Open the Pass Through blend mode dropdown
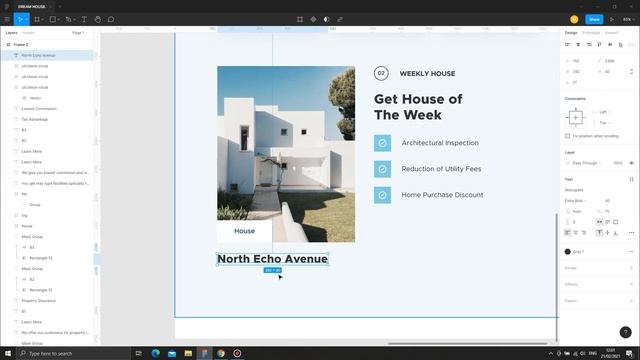The height and width of the screenshot is (360, 640). [x=586, y=163]
